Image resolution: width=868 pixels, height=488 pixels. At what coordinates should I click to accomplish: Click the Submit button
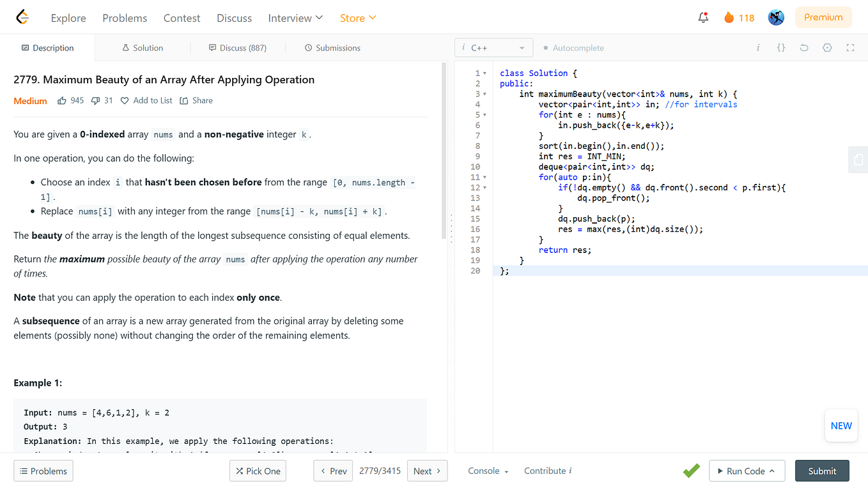pyautogui.click(x=822, y=471)
